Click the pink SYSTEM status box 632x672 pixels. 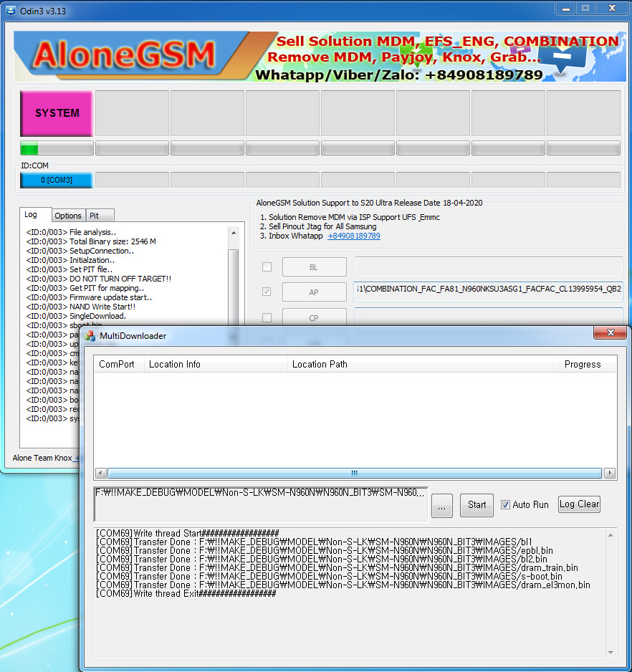click(57, 113)
